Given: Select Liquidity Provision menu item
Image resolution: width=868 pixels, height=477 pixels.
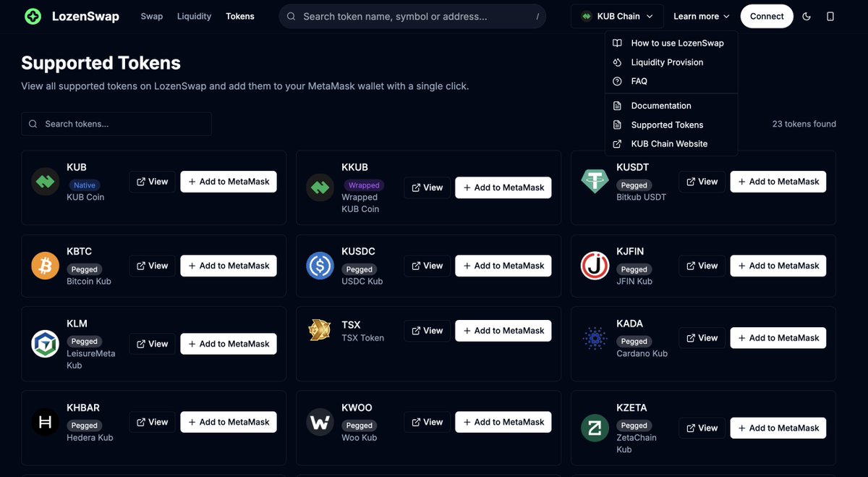Looking at the screenshot, I should (671, 62).
